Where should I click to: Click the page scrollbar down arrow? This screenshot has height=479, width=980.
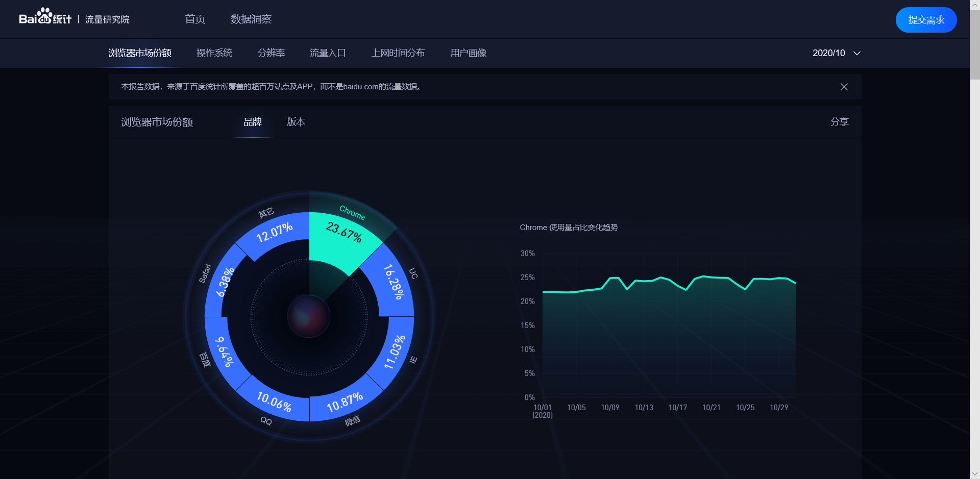click(975, 474)
